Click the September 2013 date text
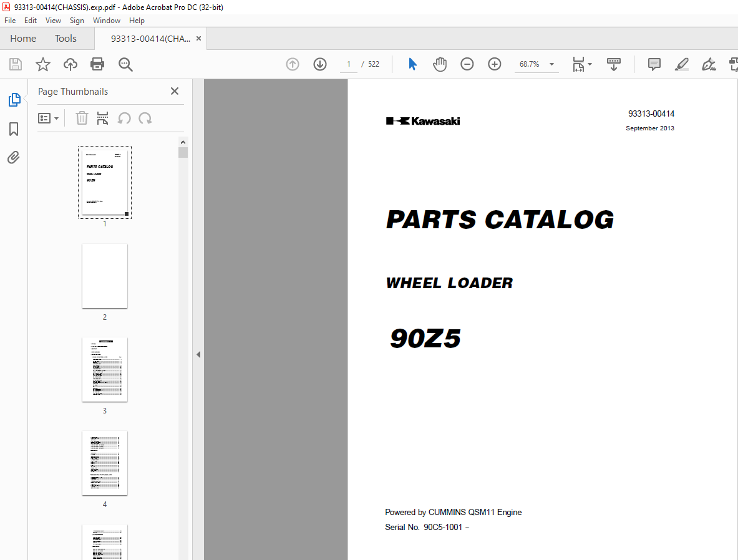 tap(649, 128)
